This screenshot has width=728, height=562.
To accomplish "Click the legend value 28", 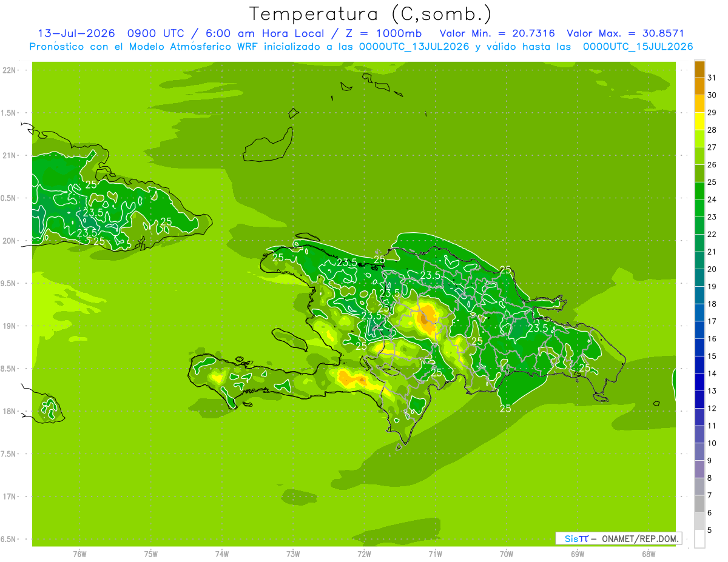I will click(x=712, y=130).
